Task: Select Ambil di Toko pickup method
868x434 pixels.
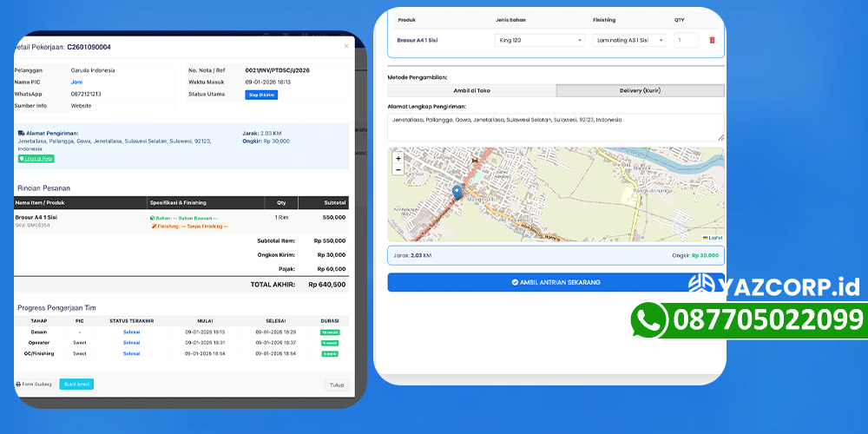Action: pos(471,90)
